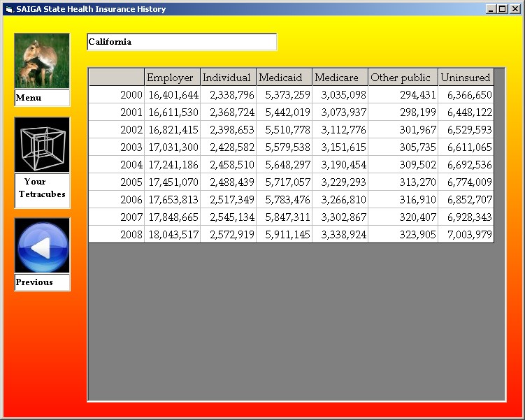The width and height of the screenshot is (525, 420).
Task: Click Medicaid value 5,510,778 for 2002
Action: pyautogui.click(x=285, y=130)
